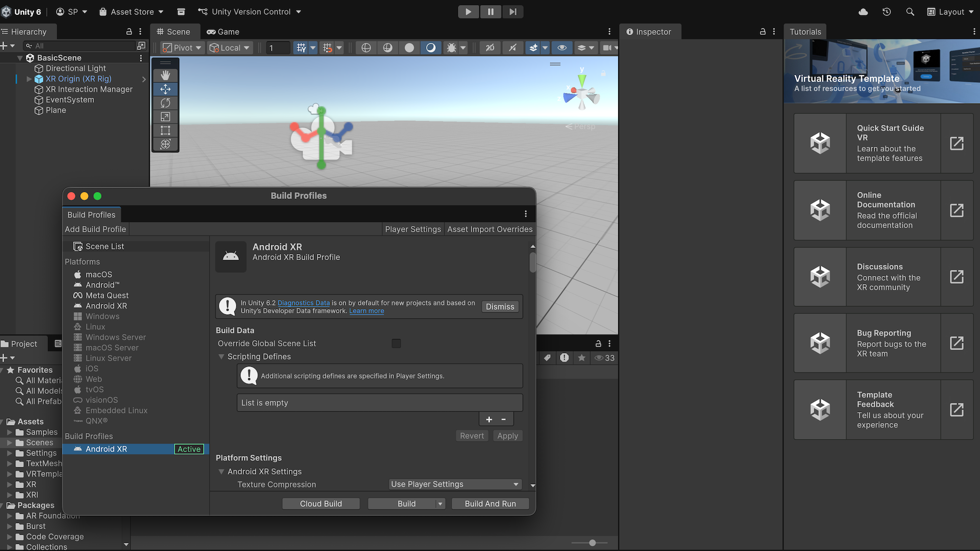Click the Diagnostics Data link

point(303,303)
